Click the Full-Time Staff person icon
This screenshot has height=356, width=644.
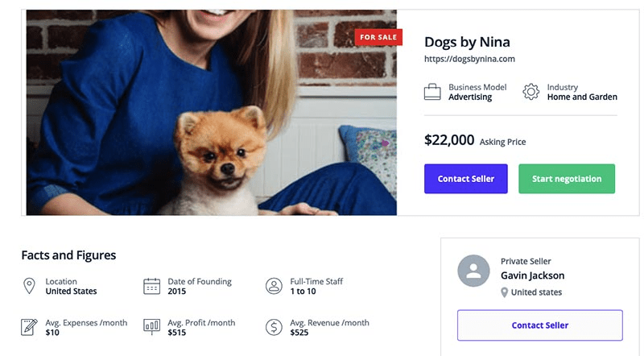(x=274, y=286)
